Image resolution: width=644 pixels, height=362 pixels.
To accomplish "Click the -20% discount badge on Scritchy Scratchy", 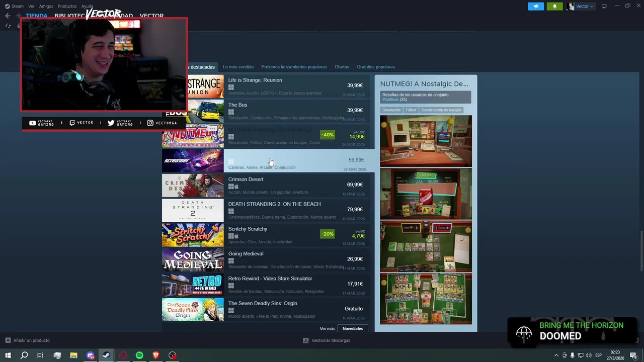I will click(327, 234).
